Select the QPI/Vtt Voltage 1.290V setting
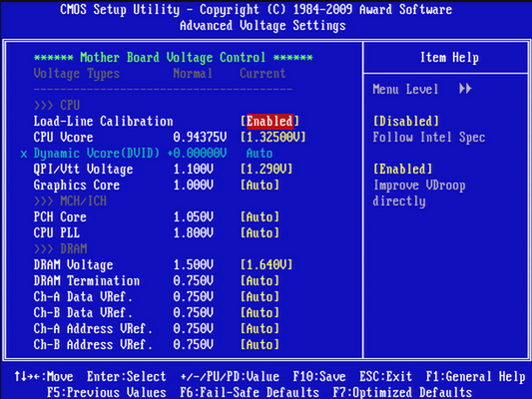 [266, 170]
